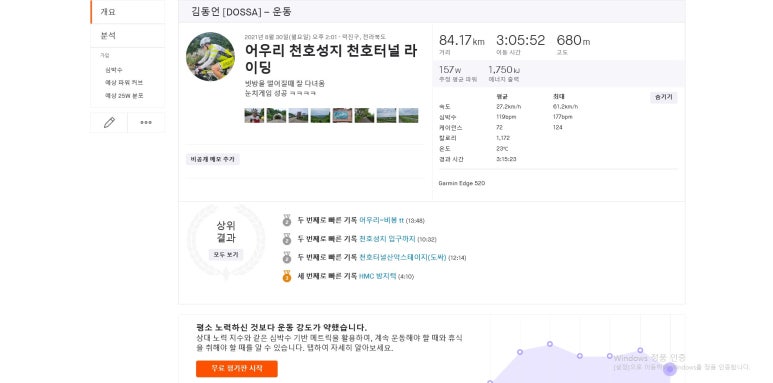Screen dimensions: 773x383
Task: Open segment link HMC 방지턱
Action: pos(378,277)
